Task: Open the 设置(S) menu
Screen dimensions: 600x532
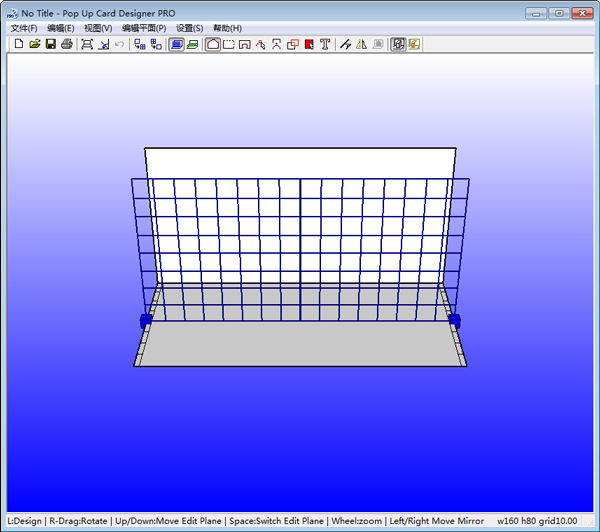Action: [189, 28]
